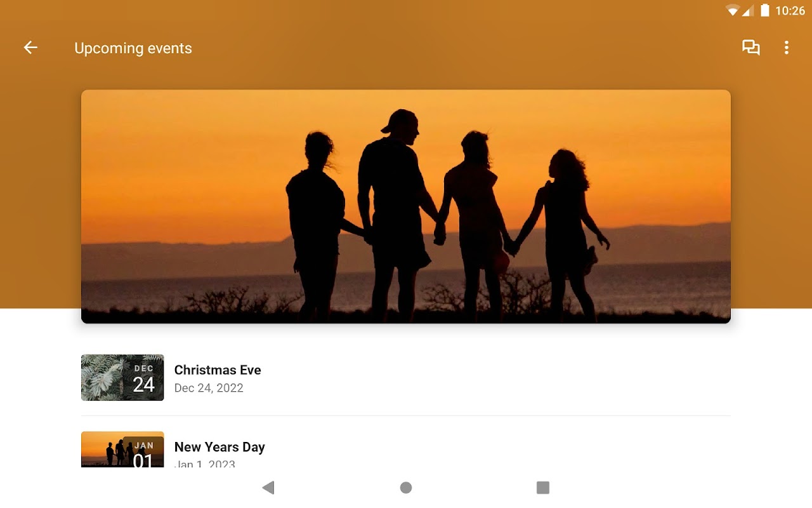This screenshot has height=508, width=812.
Task: Tap the Jan 1, 2023 date text
Action: point(205,464)
